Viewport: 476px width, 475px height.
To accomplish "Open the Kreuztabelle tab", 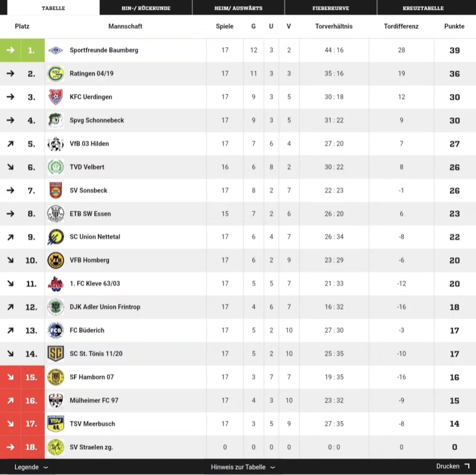I will click(423, 8).
